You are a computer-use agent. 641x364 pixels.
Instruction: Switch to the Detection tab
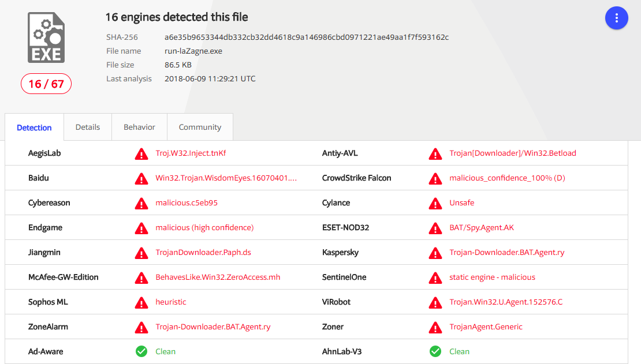(x=34, y=127)
